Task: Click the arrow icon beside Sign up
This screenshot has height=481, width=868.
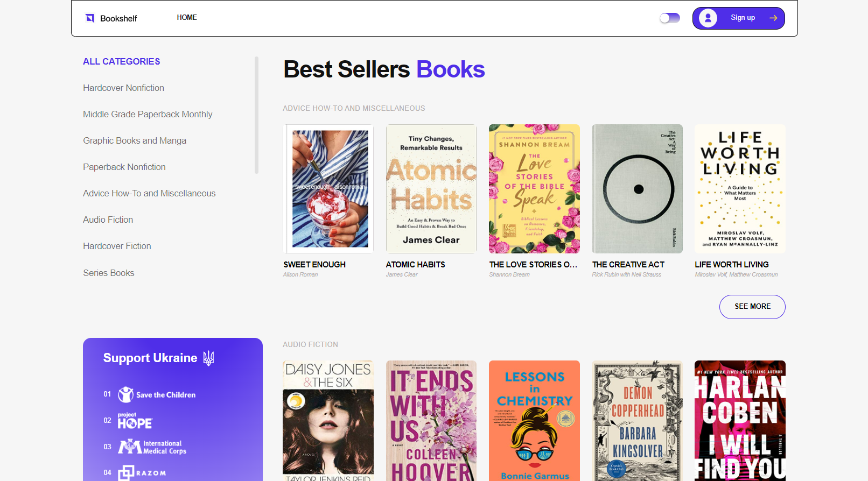Action: pos(773,18)
